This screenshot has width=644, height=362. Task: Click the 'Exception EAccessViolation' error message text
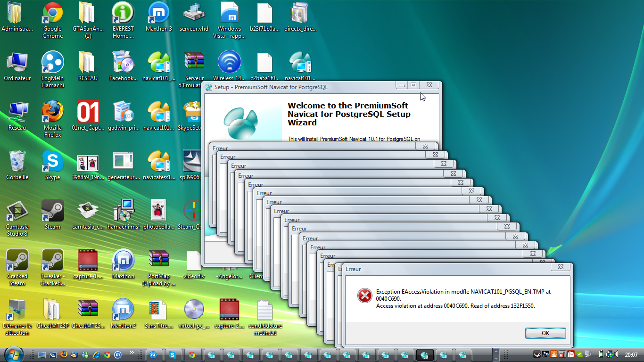coord(463,299)
